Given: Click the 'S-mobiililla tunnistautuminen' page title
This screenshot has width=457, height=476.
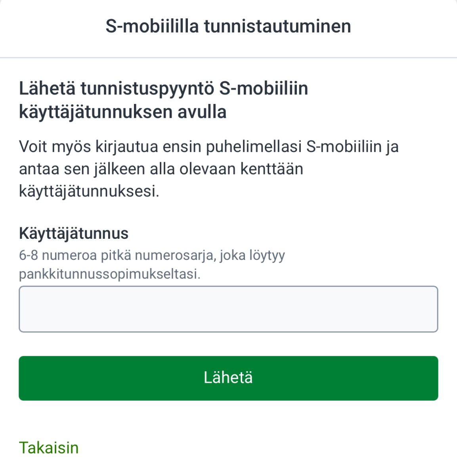Looking at the screenshot, I should pos(228,26).
